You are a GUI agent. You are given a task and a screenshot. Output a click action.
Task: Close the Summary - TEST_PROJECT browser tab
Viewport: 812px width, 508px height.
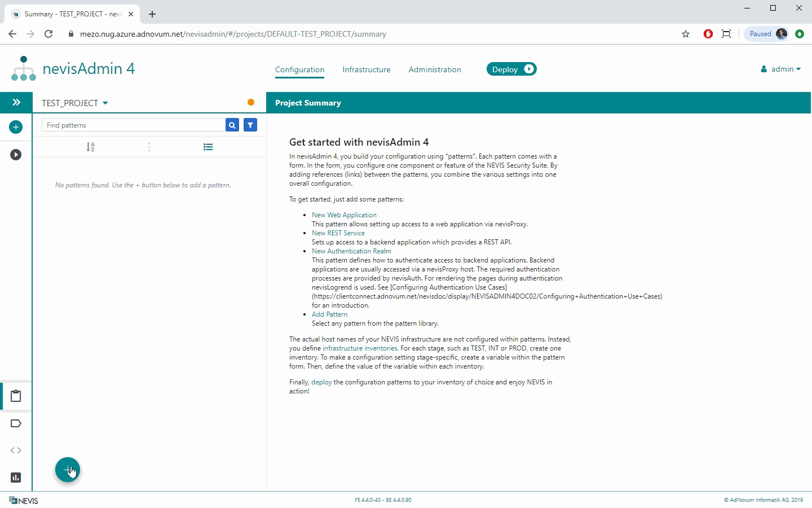(x=131, y=14)
